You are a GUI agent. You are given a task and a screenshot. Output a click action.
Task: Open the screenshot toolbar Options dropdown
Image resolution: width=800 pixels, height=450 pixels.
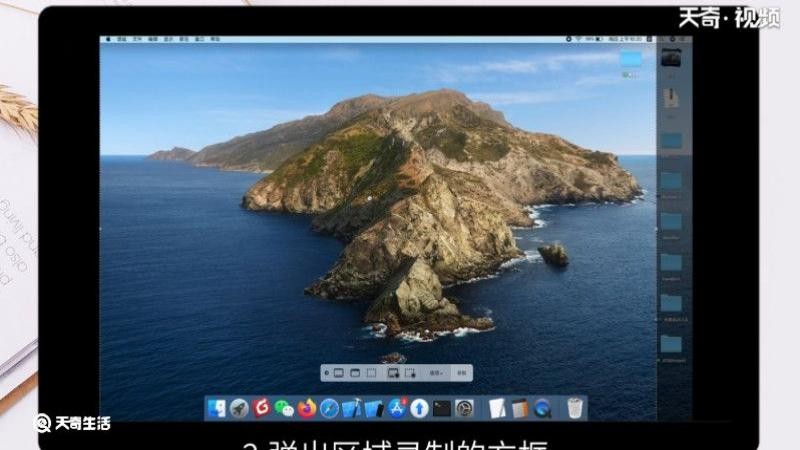click(436, 373)
